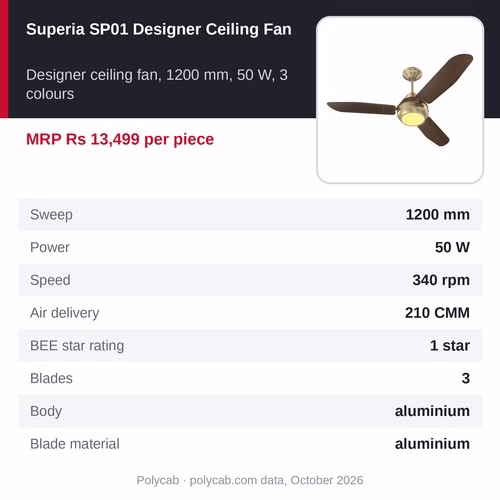This screenshot has width=500, height=500.
Task: Select the Power row label
Action: click(50, 247)
